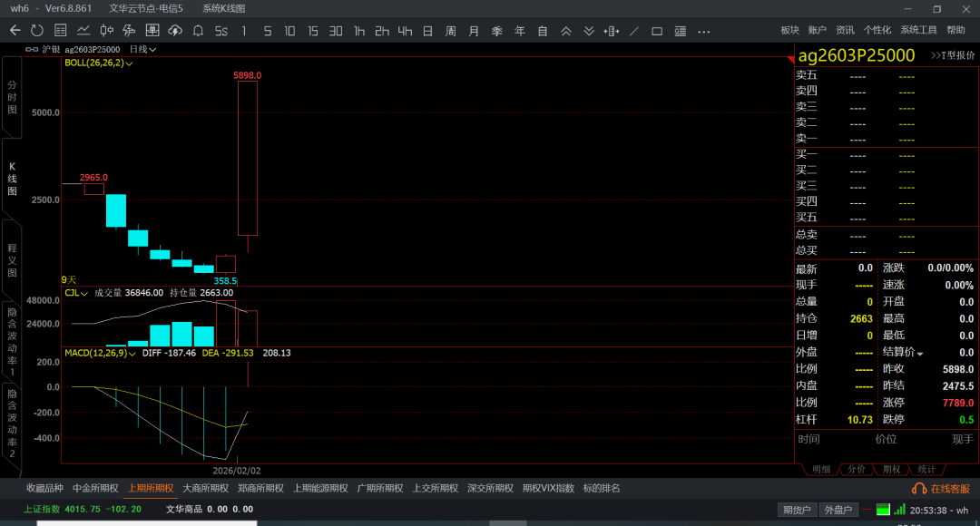Select the 5-minute period
980x526 pixels.
[x=268, y=31]
